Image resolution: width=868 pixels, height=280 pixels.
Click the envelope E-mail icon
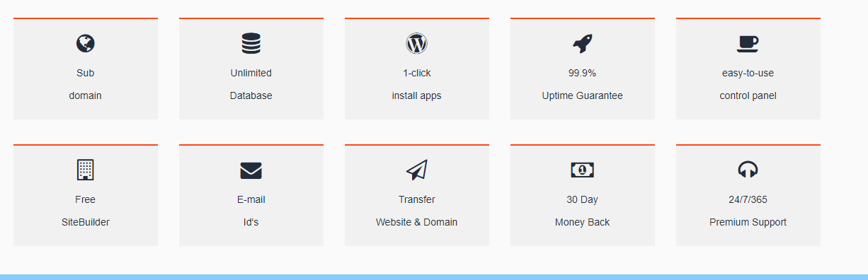tap(251, 170)
